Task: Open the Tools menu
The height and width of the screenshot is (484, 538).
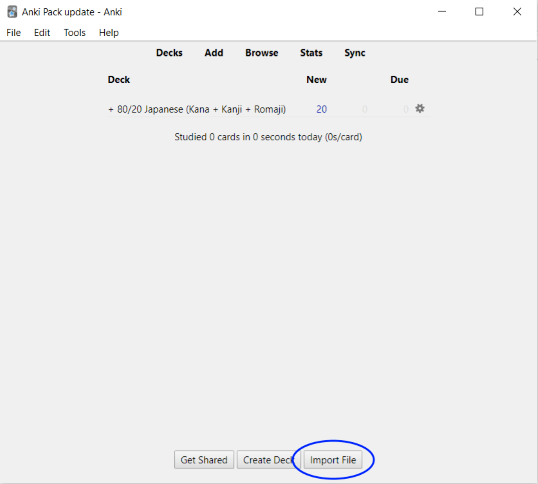Action: [x=74, y=33]
